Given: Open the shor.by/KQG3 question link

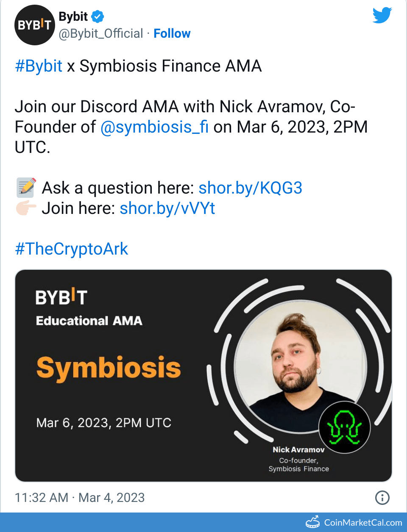Looking at the screenshot, I should tap(250, 188).
